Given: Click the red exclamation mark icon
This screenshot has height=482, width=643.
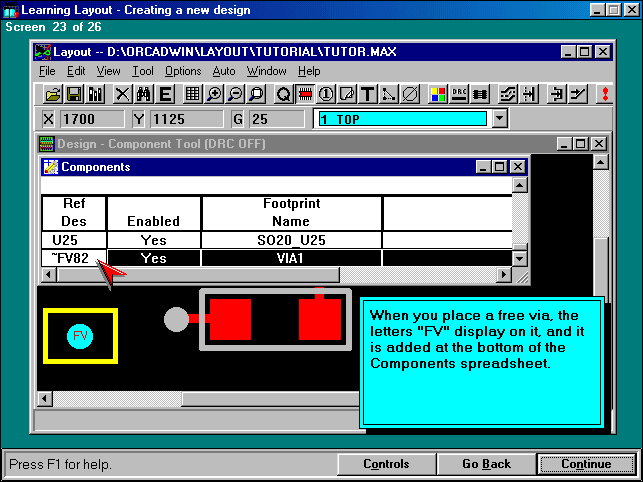Looking at the screenshot, I should 605,94.
